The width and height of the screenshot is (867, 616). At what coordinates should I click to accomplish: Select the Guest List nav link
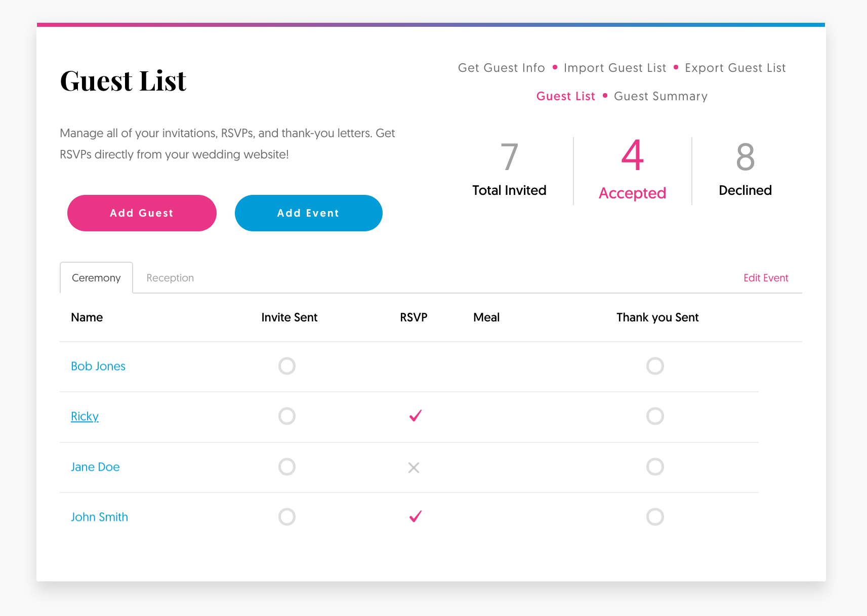[x=566, y=96]
